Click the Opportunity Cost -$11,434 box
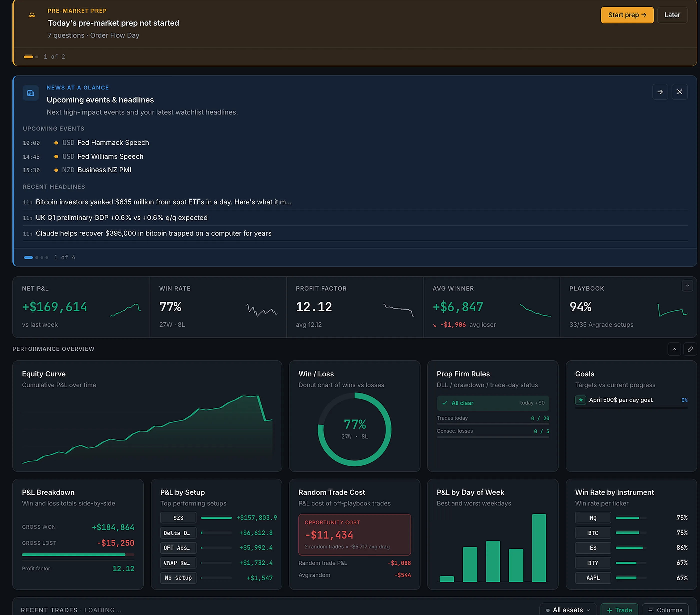700x615 pixels. [354, 535]
